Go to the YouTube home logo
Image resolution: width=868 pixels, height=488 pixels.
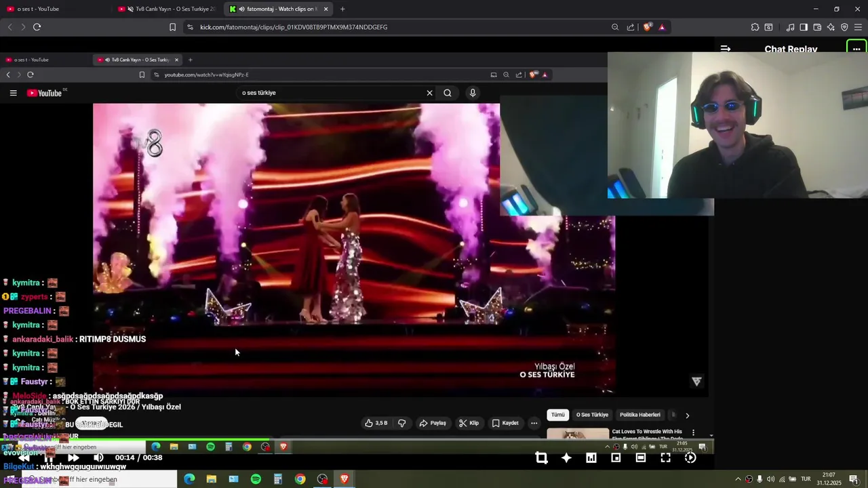[x=45, y=93]
